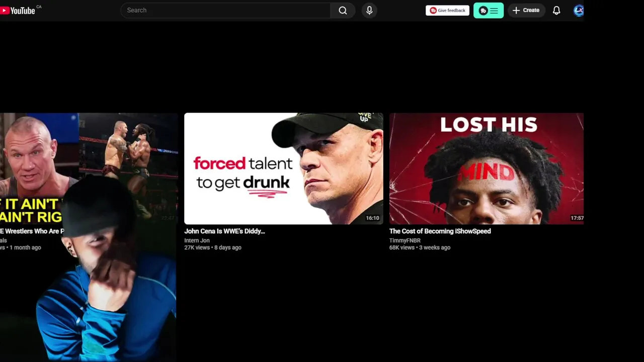Activate voice search microphone icon

tap(369, 10)
